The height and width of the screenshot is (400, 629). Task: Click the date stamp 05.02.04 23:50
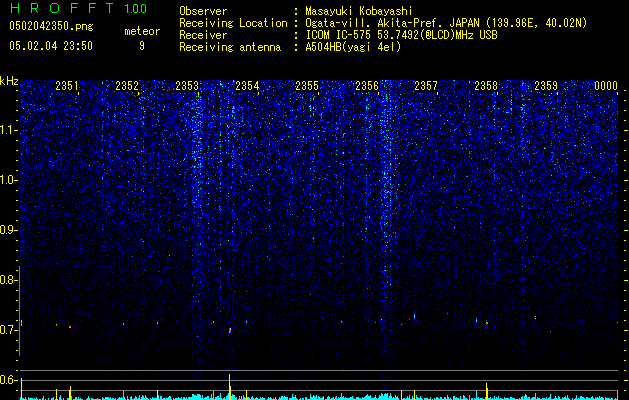(51, 46)
